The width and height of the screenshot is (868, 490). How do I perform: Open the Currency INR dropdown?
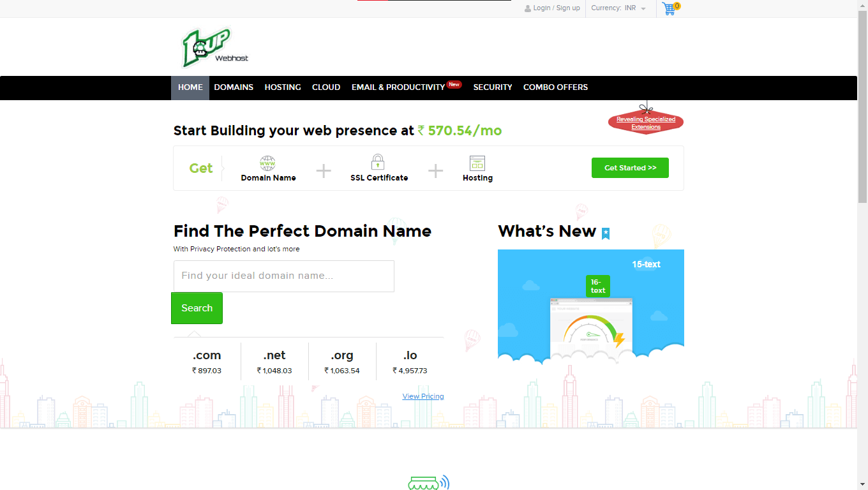coord(620,8)
